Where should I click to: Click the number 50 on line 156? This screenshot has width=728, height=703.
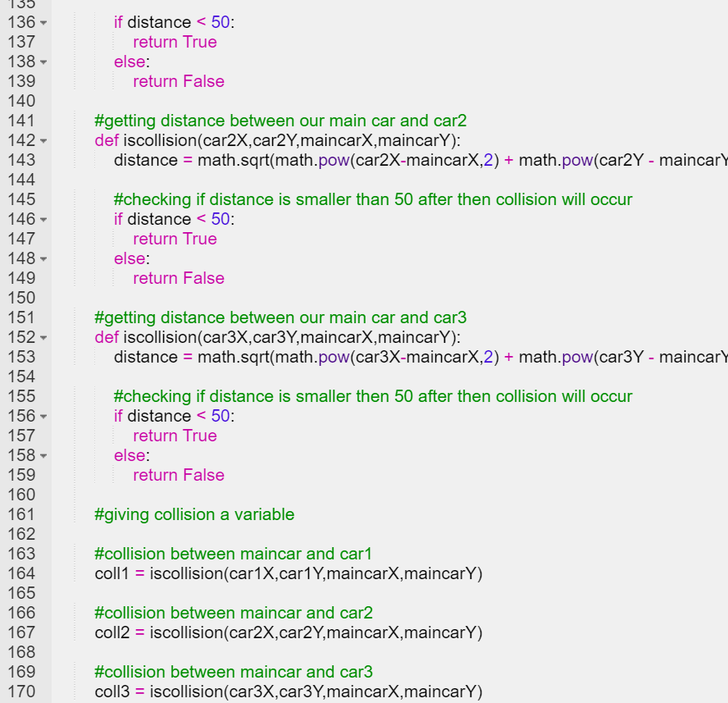click(221, 416)
